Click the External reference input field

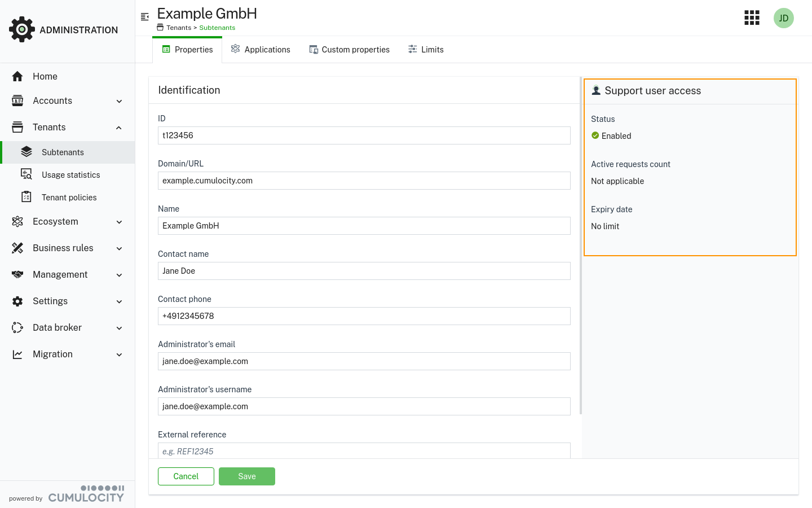coord(364,451)
